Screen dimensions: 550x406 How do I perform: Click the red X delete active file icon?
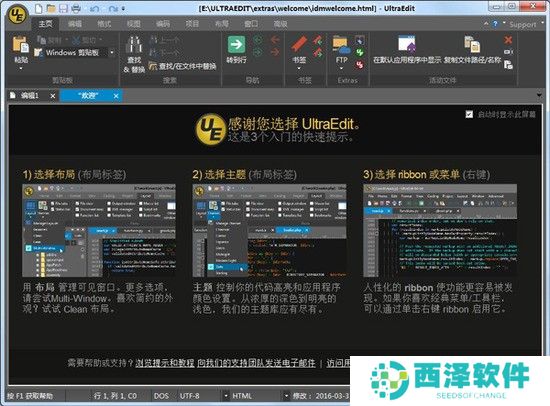pyautogui.click(x=508, y=40)
